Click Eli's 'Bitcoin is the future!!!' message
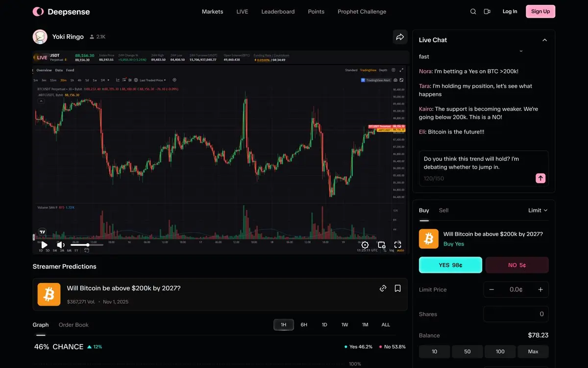588x368 pixels. 451,131
